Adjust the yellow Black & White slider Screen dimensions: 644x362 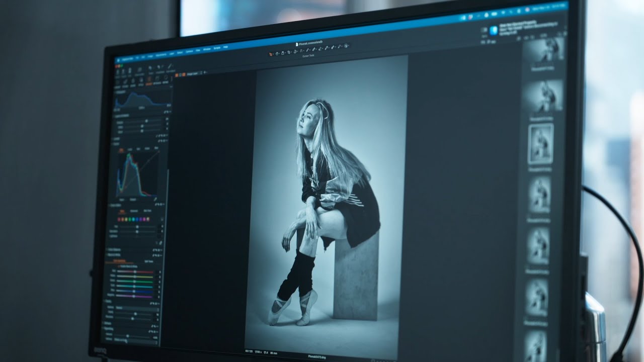coord(135,276)
